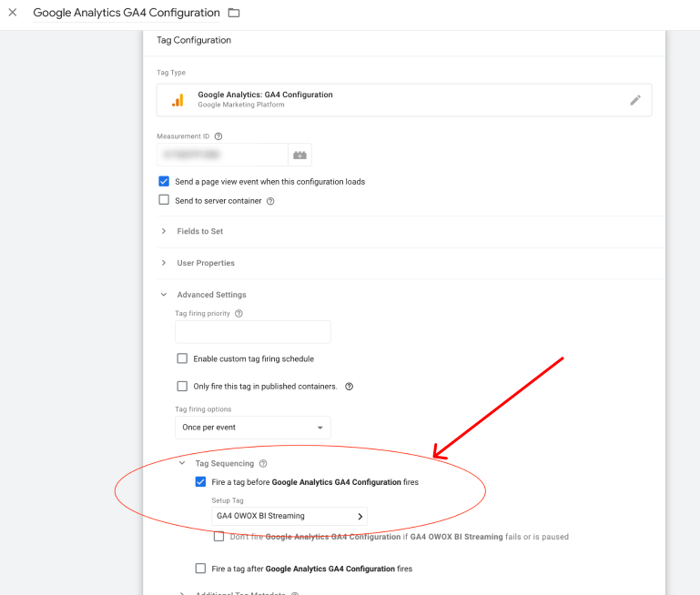The height and width of the screenshot is (595, 700).
Task: Click help icon beside Tag firing priority
Action: coord(239,314)
